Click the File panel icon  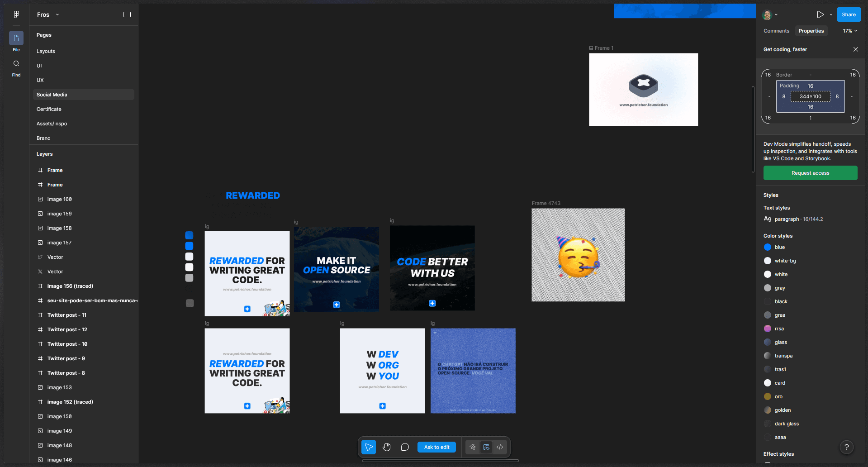coord(16,38)
